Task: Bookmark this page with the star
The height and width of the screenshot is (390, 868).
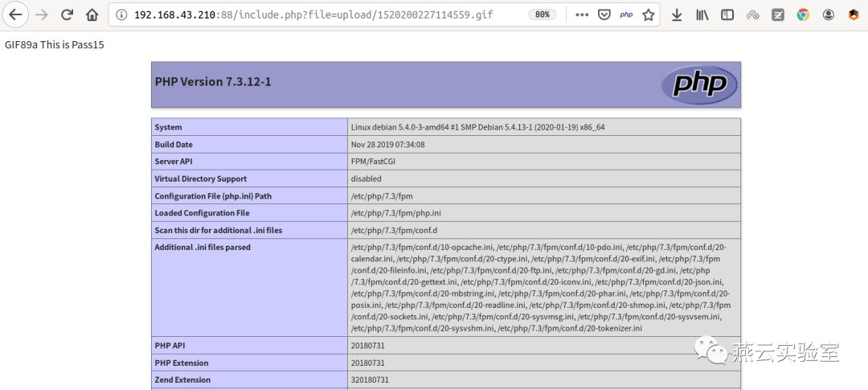Action: pyautogui.click(x=649, y=15)
